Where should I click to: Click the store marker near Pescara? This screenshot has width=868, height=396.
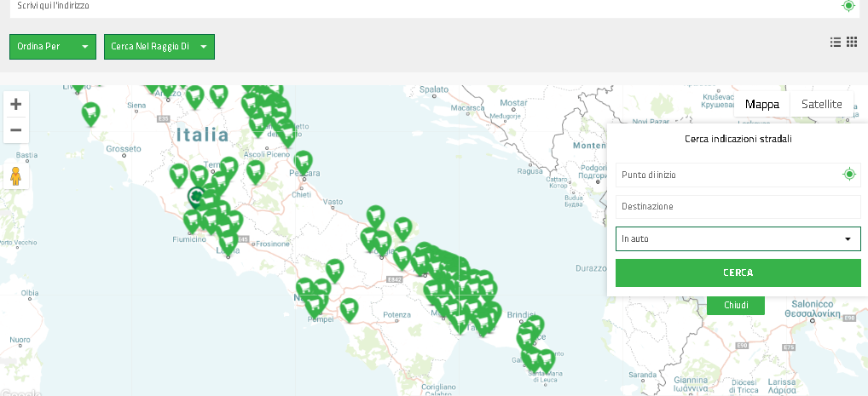tap(303, 160)
